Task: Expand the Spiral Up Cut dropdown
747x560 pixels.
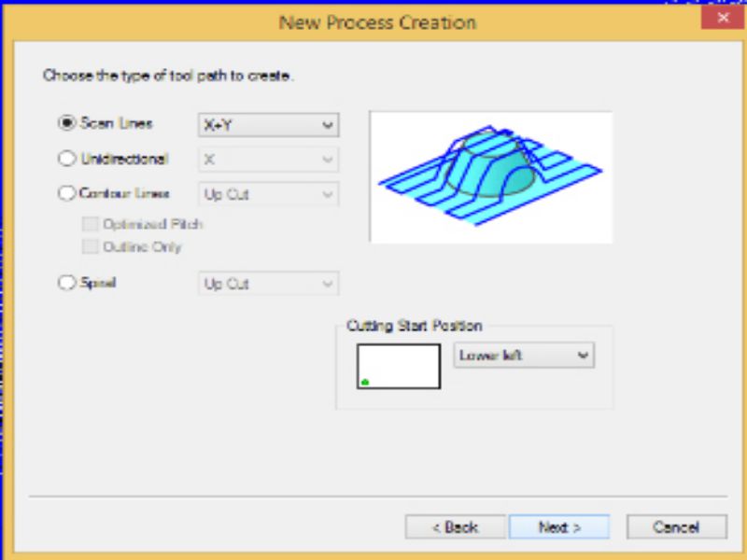Action: [268, 284]
